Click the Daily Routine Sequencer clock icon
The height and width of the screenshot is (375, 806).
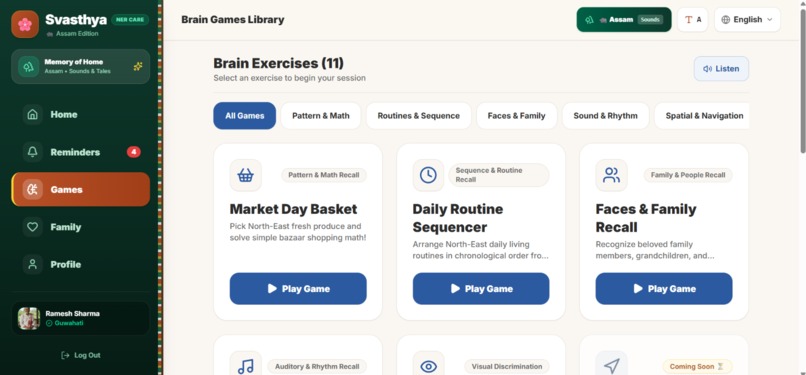(428, 175)
